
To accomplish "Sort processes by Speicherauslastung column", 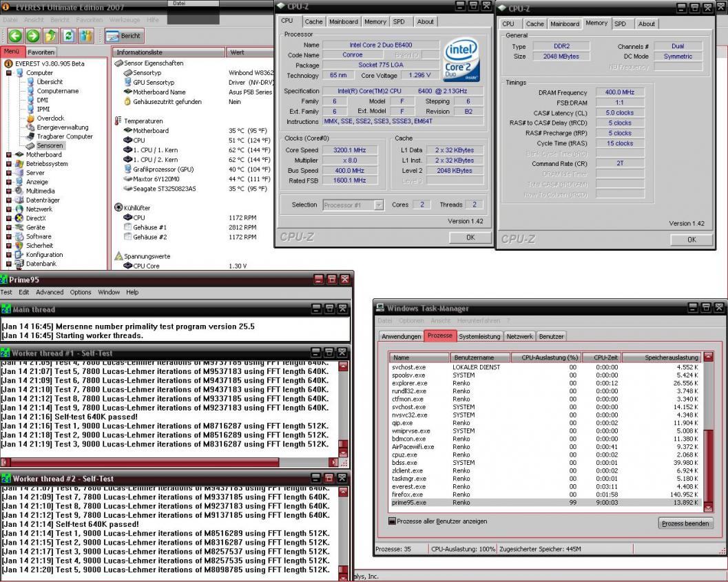I will (x=661, y=357).
